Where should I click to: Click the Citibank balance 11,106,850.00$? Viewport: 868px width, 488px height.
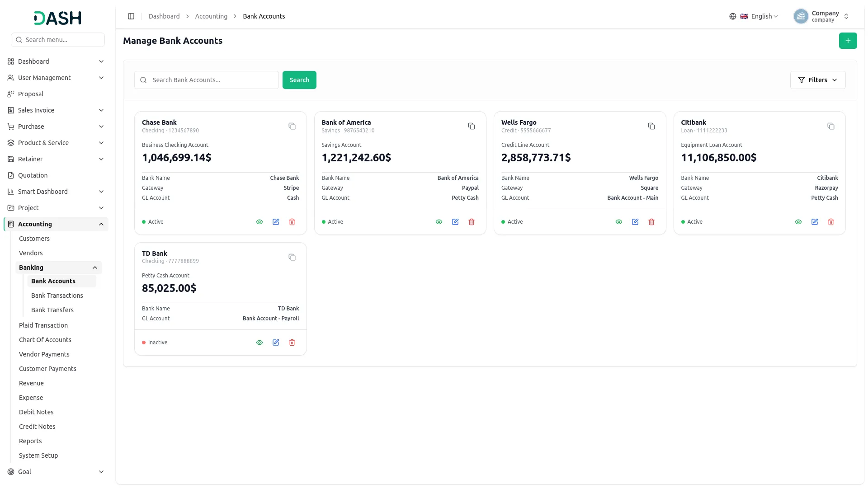coord(719,158)
